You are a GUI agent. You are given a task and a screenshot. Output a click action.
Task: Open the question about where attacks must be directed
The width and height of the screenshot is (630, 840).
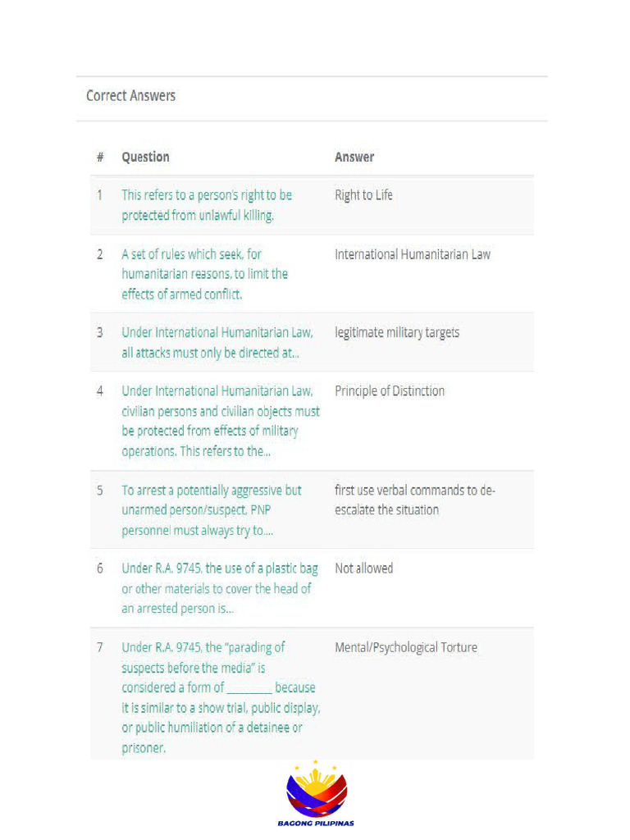[217, 342]
